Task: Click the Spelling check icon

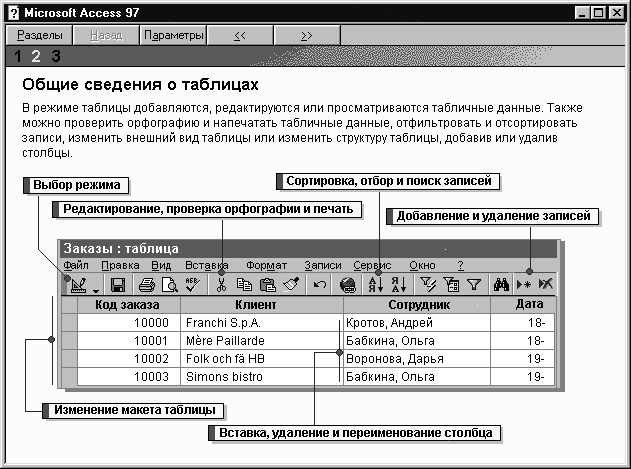Action: pyautogui.click(x=192, y=284)
